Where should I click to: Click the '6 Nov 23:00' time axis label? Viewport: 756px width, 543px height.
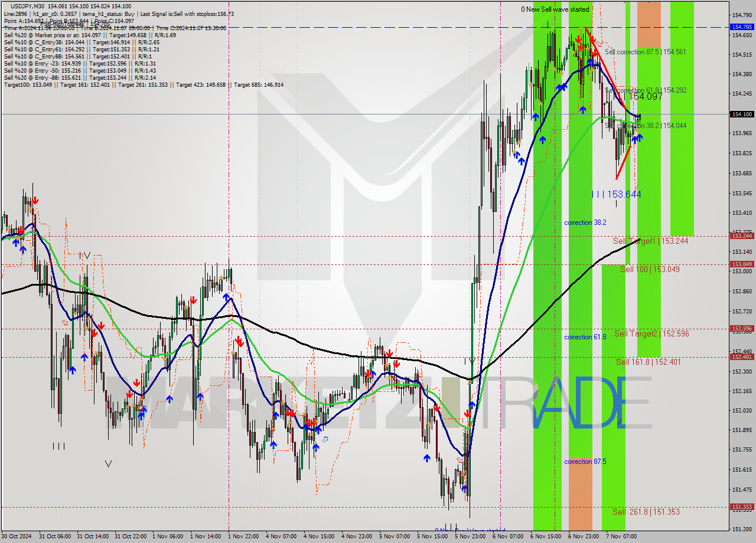(584, 537)
